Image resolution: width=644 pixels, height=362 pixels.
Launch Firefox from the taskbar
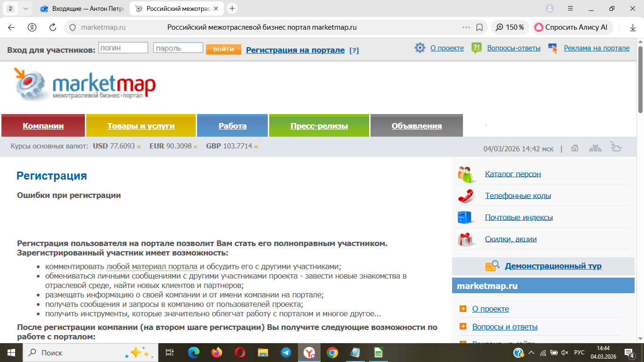click(x=217, y=353)
